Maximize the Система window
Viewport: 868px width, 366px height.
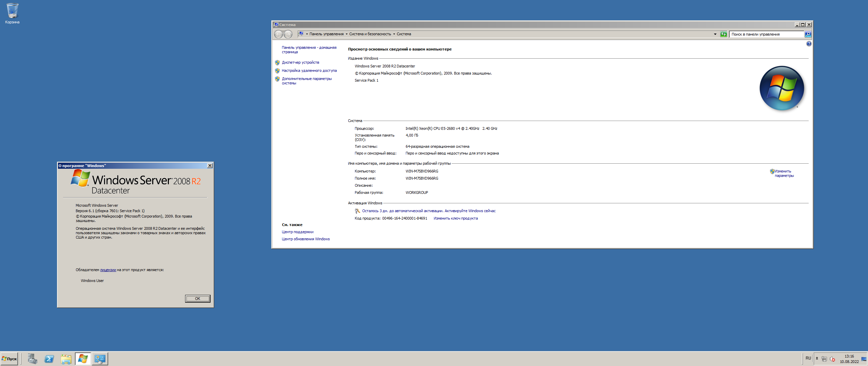[803, 25]
